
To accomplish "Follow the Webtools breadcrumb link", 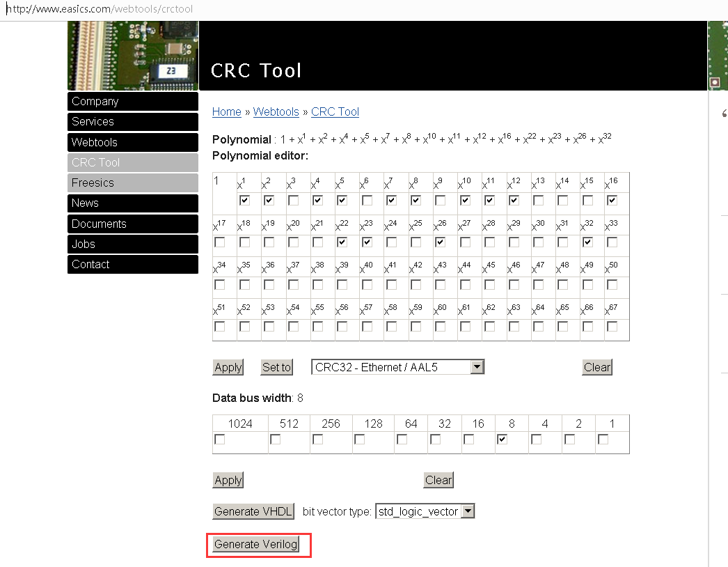I will [276, 112].
